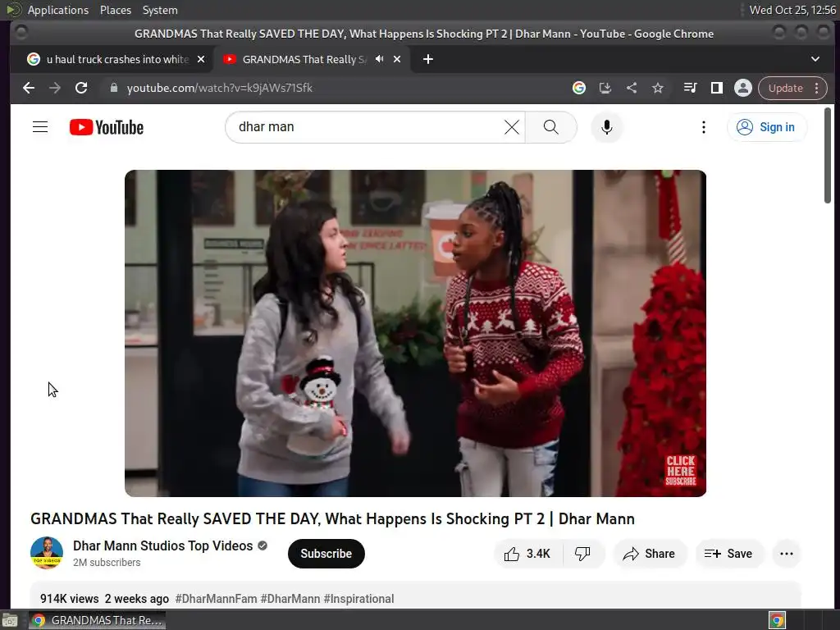This screenshot has width=840, height=630.
Task: Share the video
Action: (x=649, y=554)
